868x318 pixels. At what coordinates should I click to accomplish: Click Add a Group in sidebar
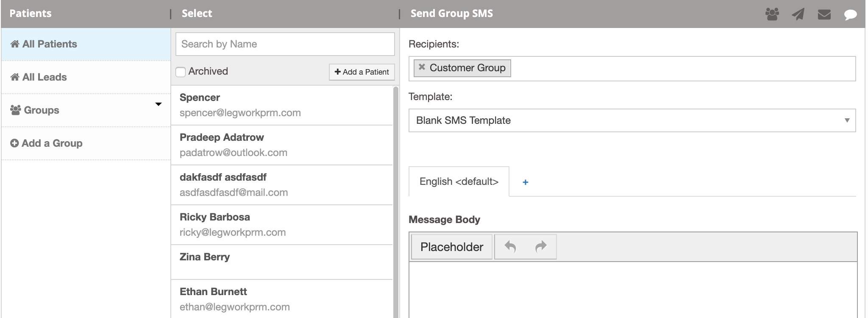point(52,143)
